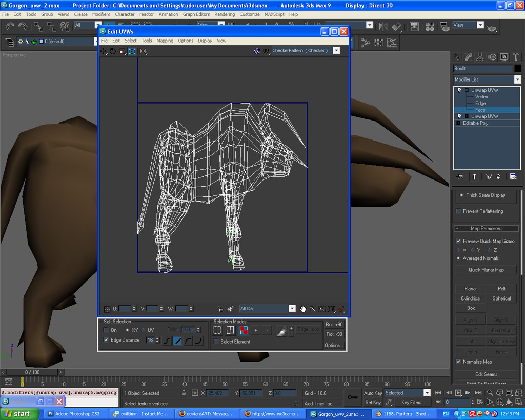Open the Tools menu in Edit UVWs
The image size is (525, 420).
[x=147, y=41]
